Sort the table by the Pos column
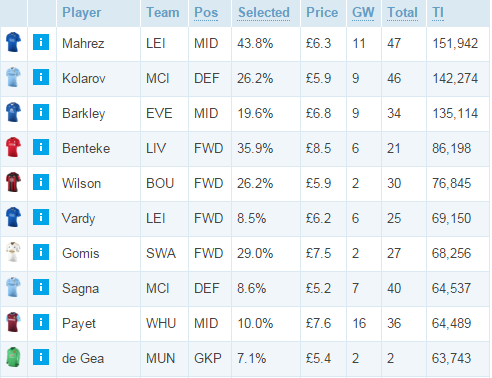 [206, 13]
